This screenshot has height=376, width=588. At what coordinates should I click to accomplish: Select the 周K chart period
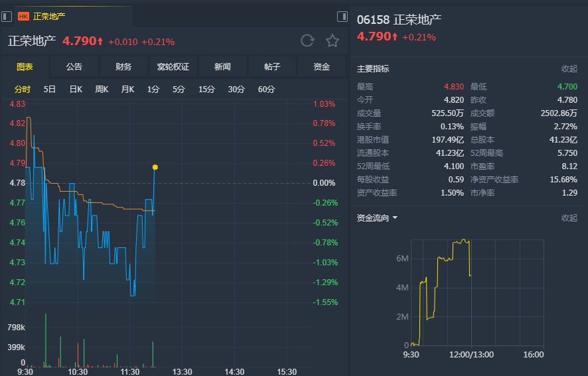pyautogui.click(x=102, y=90)
